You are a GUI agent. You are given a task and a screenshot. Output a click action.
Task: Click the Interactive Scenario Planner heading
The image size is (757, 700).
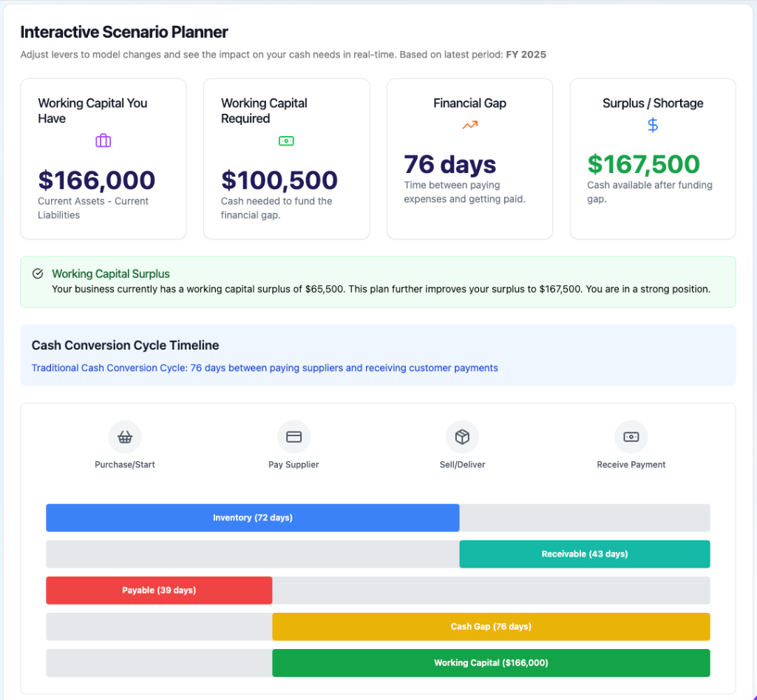pos(124,32)
